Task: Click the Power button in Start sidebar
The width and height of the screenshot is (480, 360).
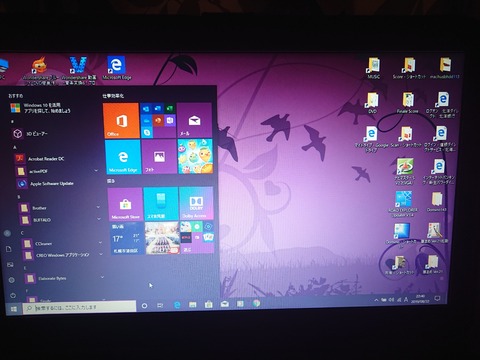Action: point(13,295)
